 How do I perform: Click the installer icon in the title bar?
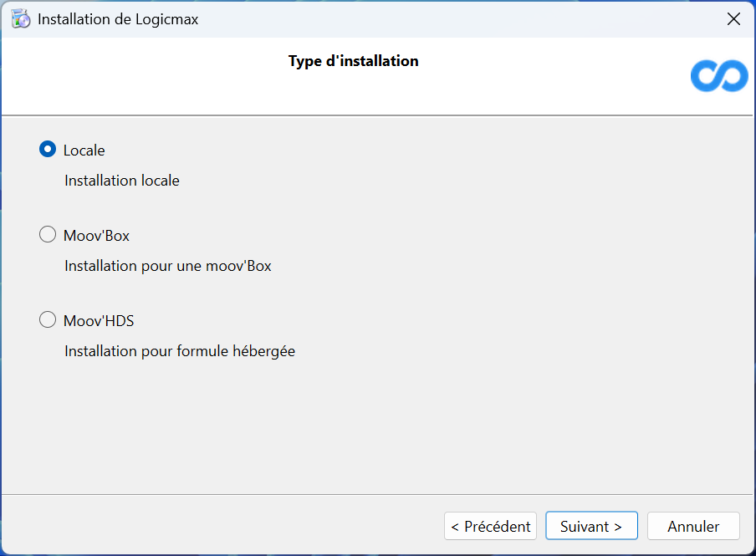[21, 19]
